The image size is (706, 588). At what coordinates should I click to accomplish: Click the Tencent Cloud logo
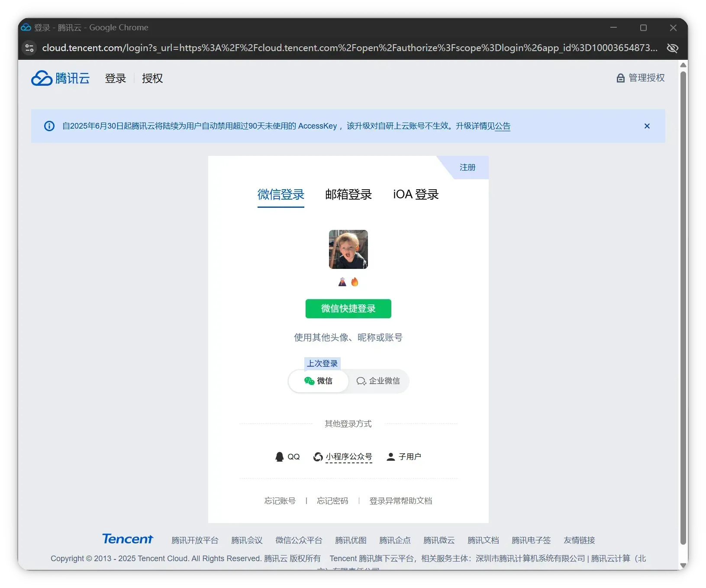point(60,78)
